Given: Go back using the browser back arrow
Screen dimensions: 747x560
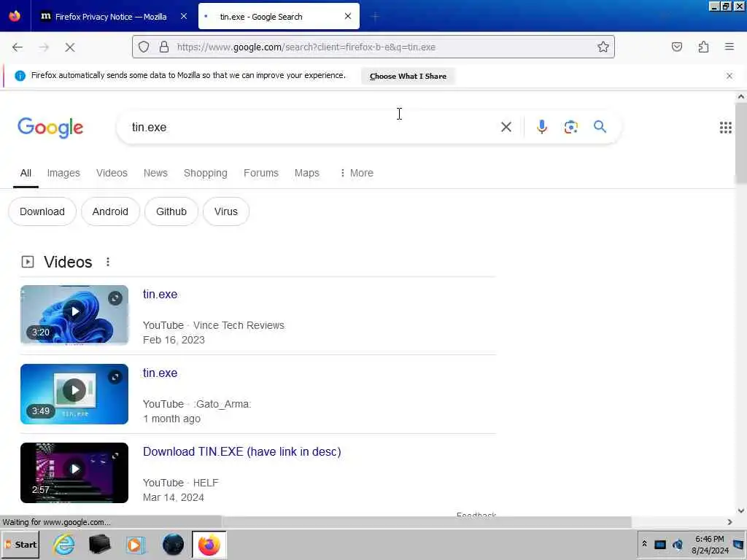Looking at the screenshot, I should tap(18, 47).
